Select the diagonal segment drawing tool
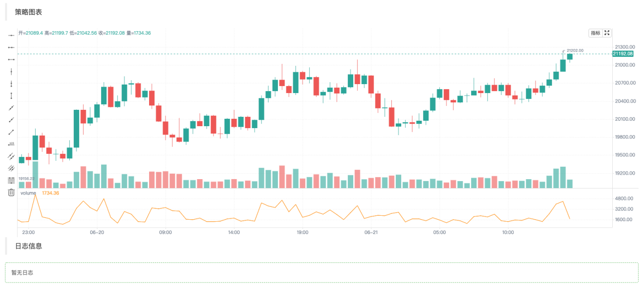 pyautogui.click(x=11, y=132)
